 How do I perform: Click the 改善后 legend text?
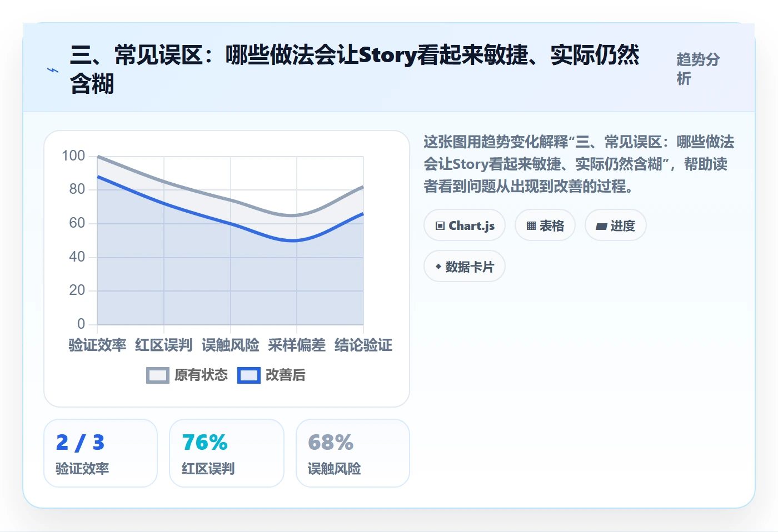pyautogui.click(x=286, y=375)
